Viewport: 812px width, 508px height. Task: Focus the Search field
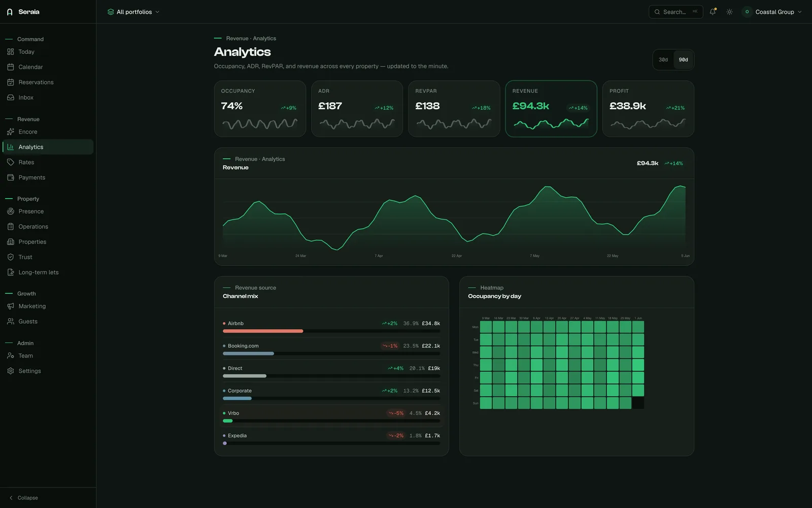point(675,12)
